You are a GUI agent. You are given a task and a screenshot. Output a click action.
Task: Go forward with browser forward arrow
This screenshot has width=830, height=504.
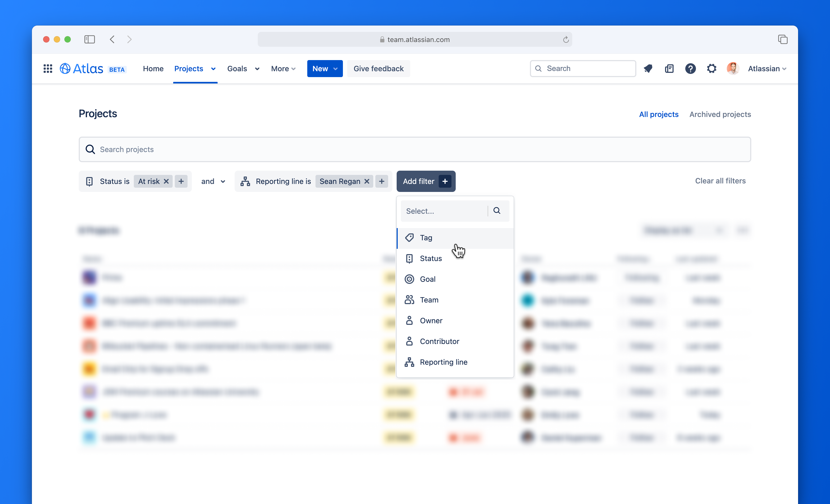pos(129,39)
